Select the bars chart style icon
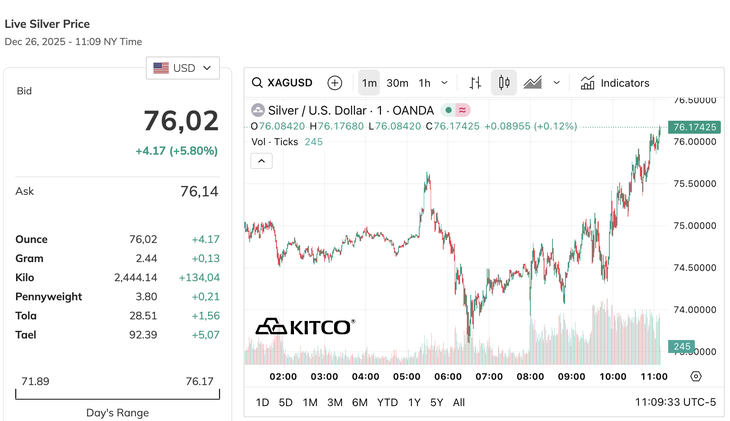 pos(475,83)
